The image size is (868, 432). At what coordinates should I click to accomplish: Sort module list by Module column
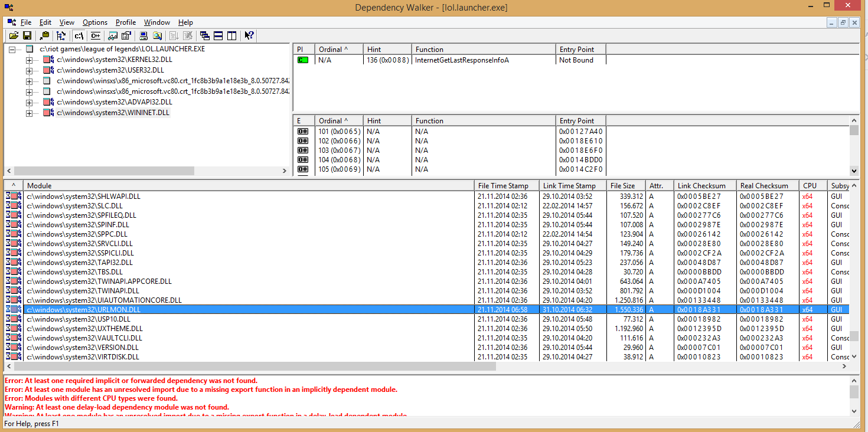(x=249, y=186)
